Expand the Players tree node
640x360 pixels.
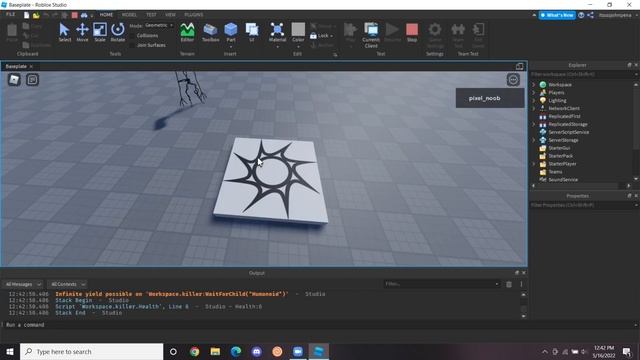tap(534, 93)
